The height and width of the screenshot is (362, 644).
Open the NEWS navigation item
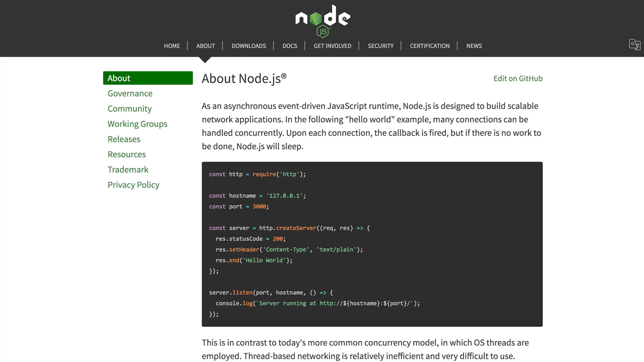pyautogui.click(x=474, y=46)
